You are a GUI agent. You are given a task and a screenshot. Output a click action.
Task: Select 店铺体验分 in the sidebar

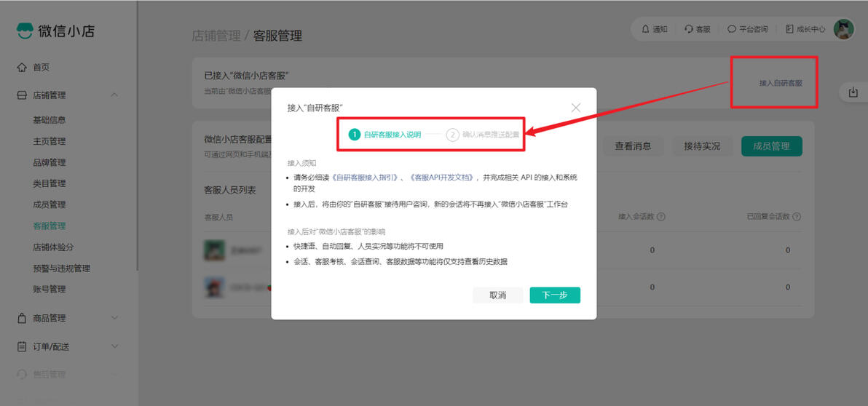coord(53,247)
